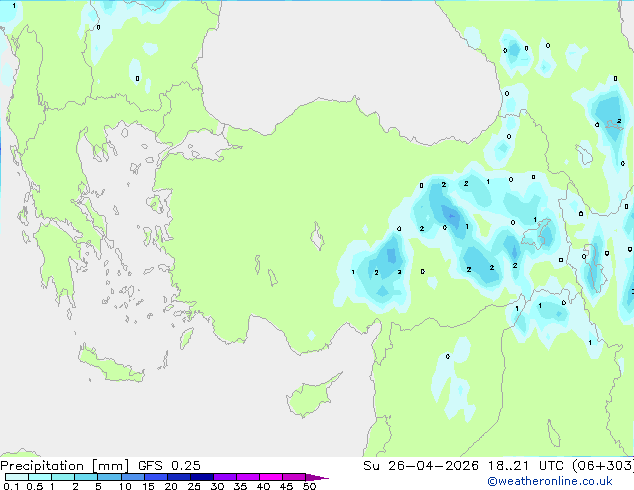Click the '0.1' legend scale label
This screenshot has height=490, width=634.
pos(11,486)
